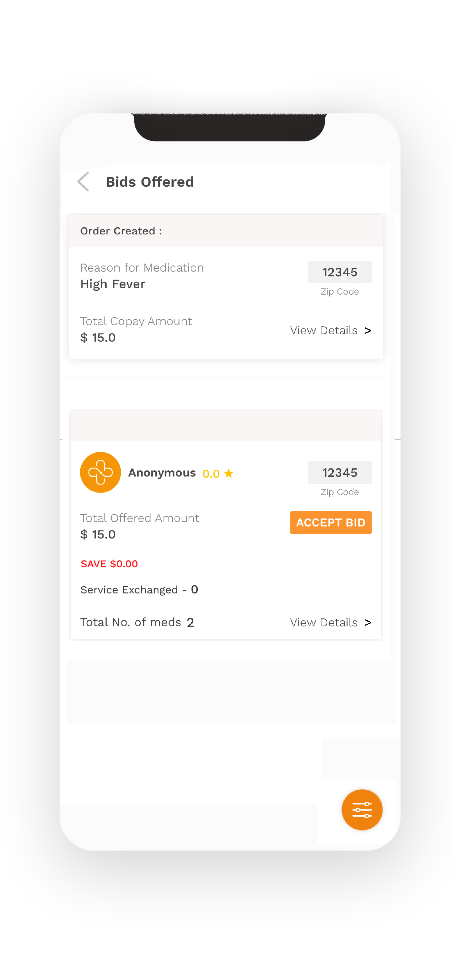
Task: Select the Service Exchanged row
Action: [139, 590]
